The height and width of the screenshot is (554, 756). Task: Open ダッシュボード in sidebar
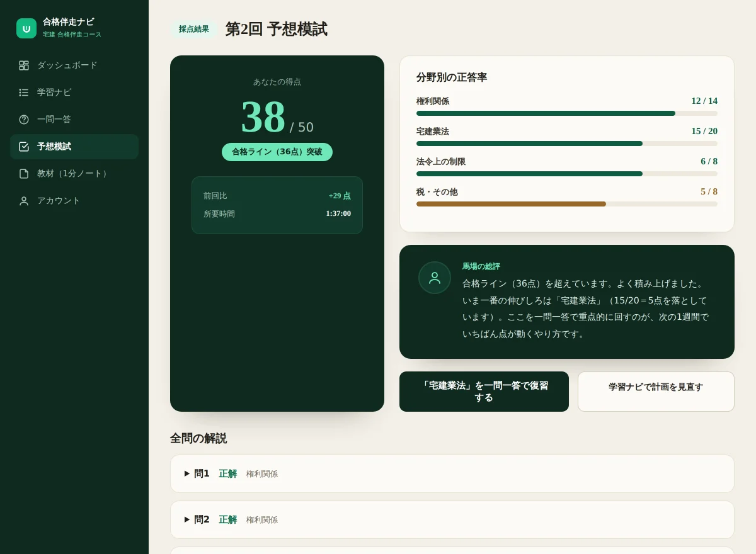[74, 65]
